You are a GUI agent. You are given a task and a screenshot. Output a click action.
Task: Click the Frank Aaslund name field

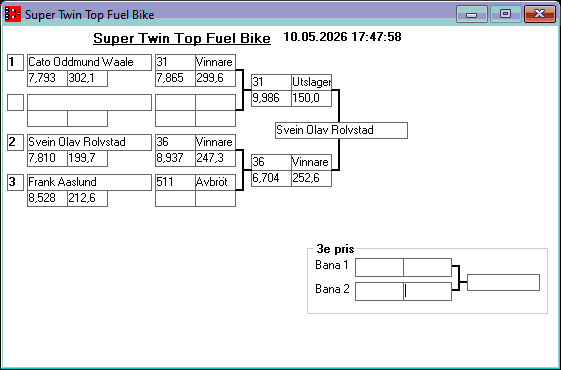(89, 182)
